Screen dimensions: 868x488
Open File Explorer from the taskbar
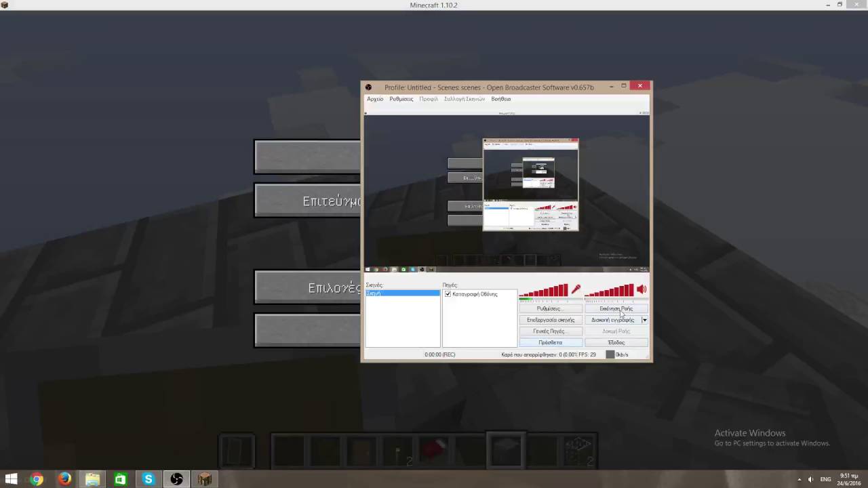click(92, 479)
